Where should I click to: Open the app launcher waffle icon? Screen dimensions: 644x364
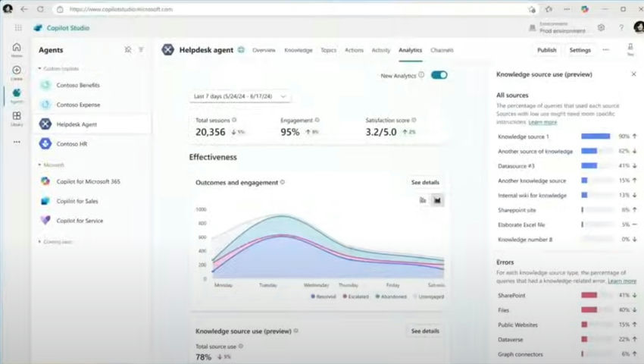click(18, 27)
